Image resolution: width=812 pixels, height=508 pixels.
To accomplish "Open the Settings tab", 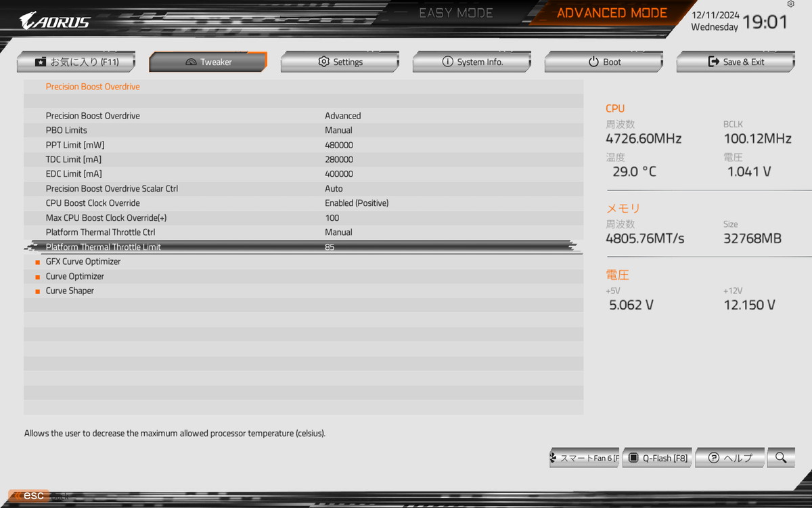I will [340, 62].
